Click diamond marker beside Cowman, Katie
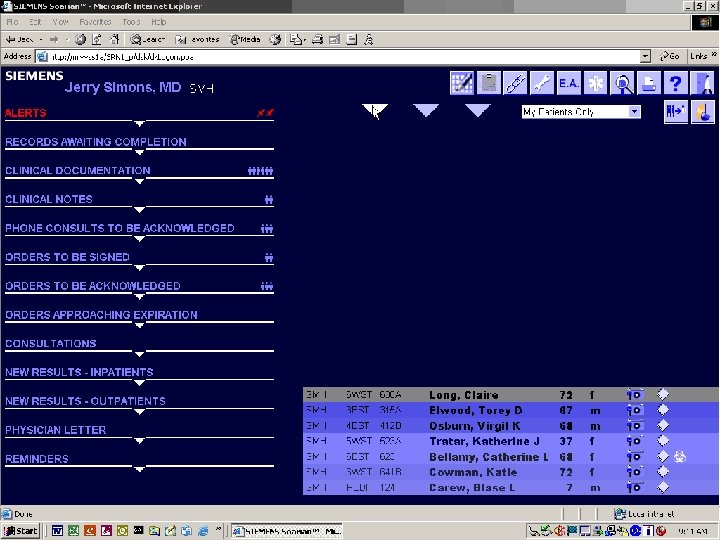720x540 pixels. [663, 472]
